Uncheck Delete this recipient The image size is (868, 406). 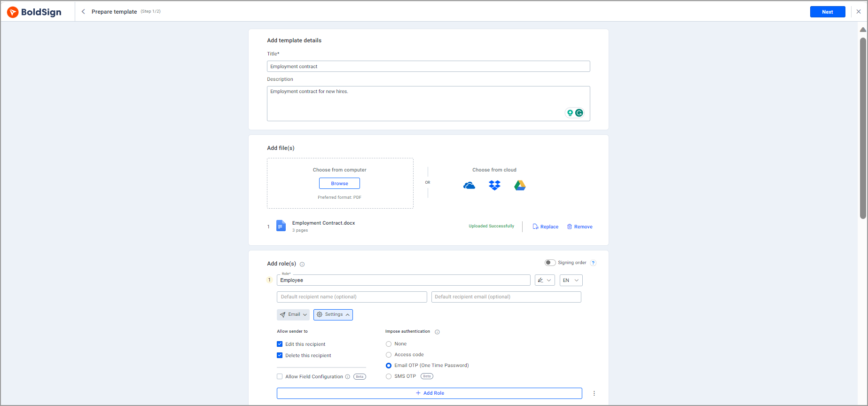pos(280,355)
